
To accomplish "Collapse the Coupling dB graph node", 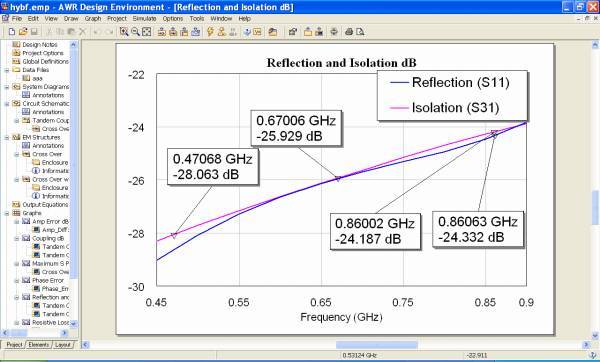I will 17,238.
